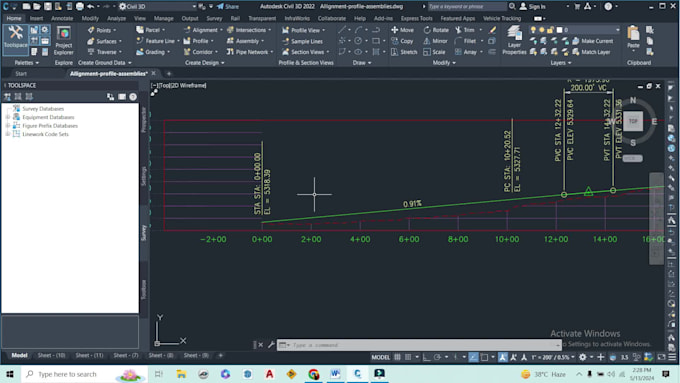
Task: Open the Civil 3D workspace dropdown
Action: [x=157, y=7]
